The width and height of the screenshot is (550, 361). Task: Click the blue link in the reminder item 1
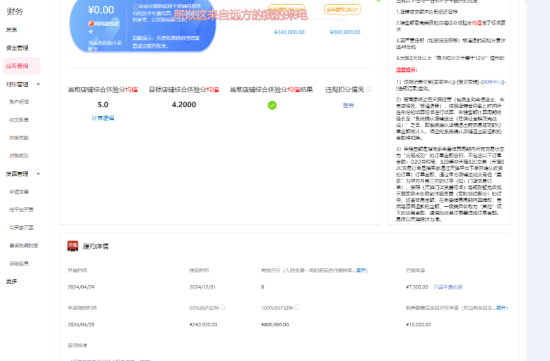pyautogui.click(x=493, y=82)
